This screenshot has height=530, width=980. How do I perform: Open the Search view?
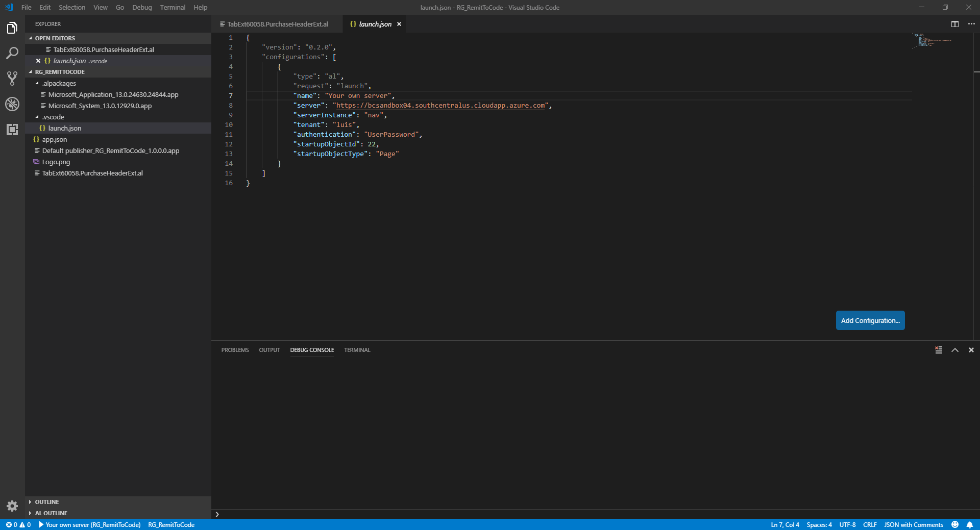(12, 53)
